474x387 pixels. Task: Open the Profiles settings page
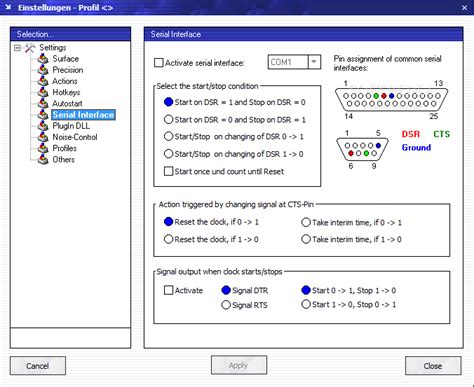[x=64, y=148]
